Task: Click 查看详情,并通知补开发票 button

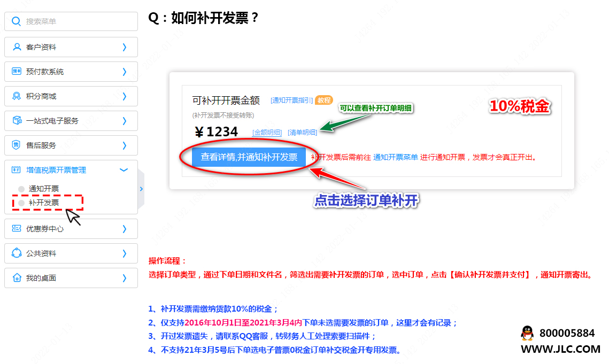Action: click(249, 157)
